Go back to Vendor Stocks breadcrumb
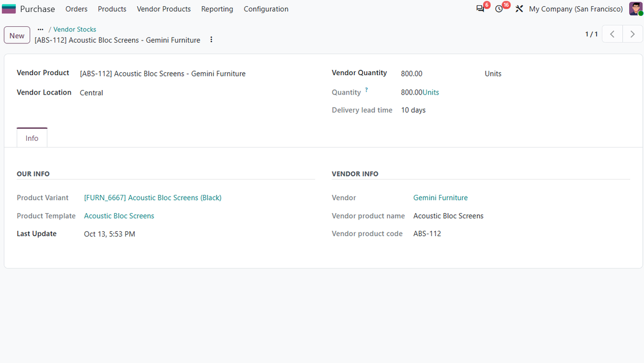644x363 pixels. coord(75,29)
